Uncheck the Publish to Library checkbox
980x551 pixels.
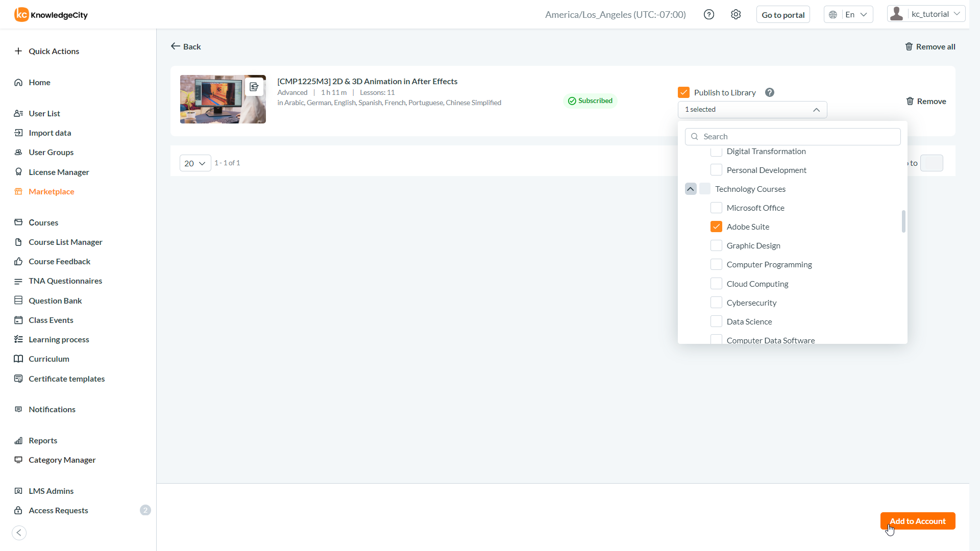click(x=683, y=92)
